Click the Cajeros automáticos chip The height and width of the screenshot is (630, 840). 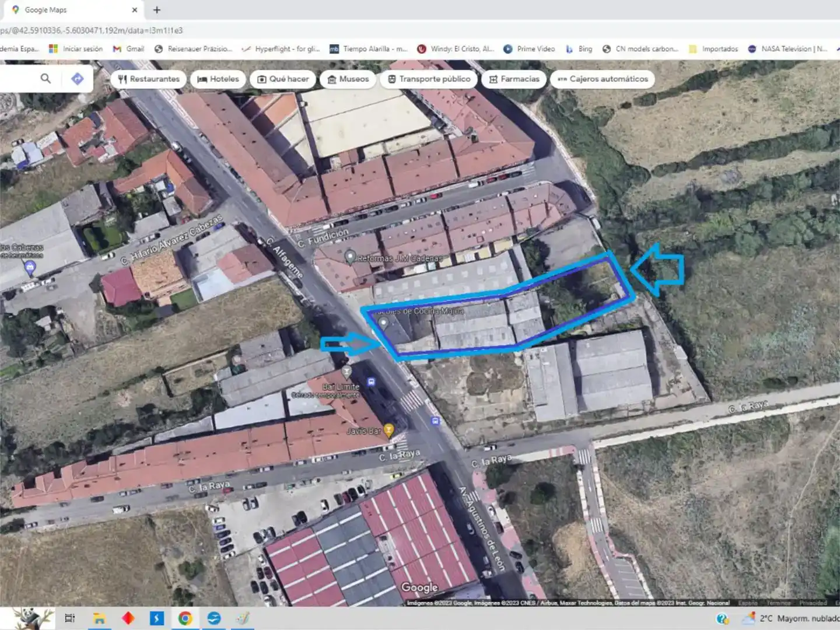(x=603, y=79)
